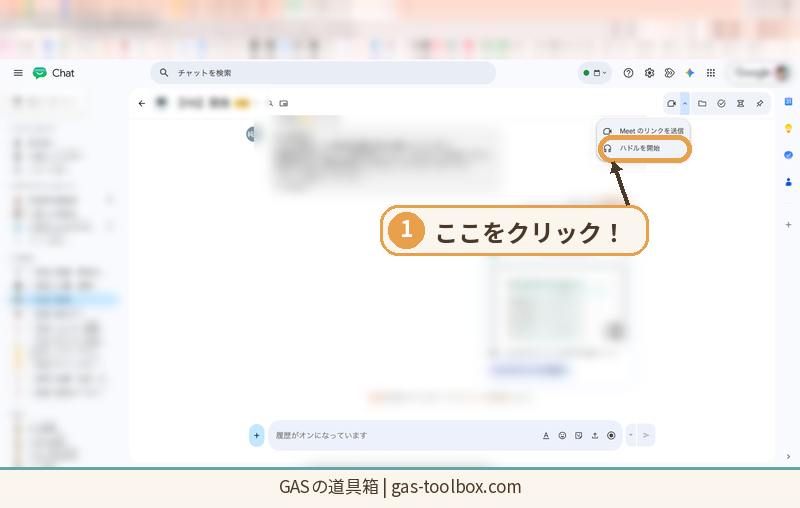800x508 pixels.
Task: Click the hourglass icon in the chat header
Action: pyautogui.click(x=740, y=104)
